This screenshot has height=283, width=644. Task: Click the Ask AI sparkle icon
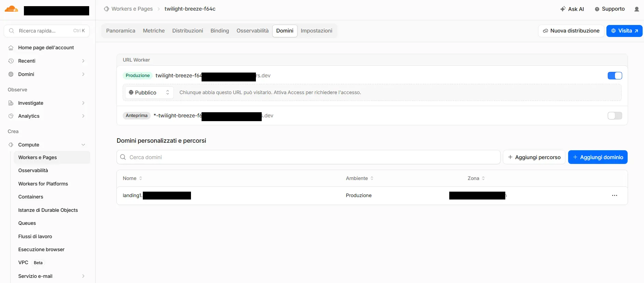click(563, 9)
